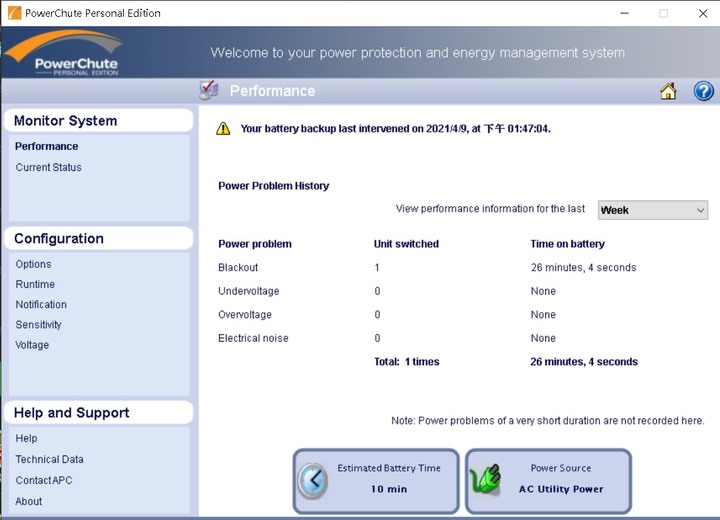The height and width of the screenshot is (520, 720).
Task: Click the Undervoltage time value 'None'
Action: coord(543,291)
